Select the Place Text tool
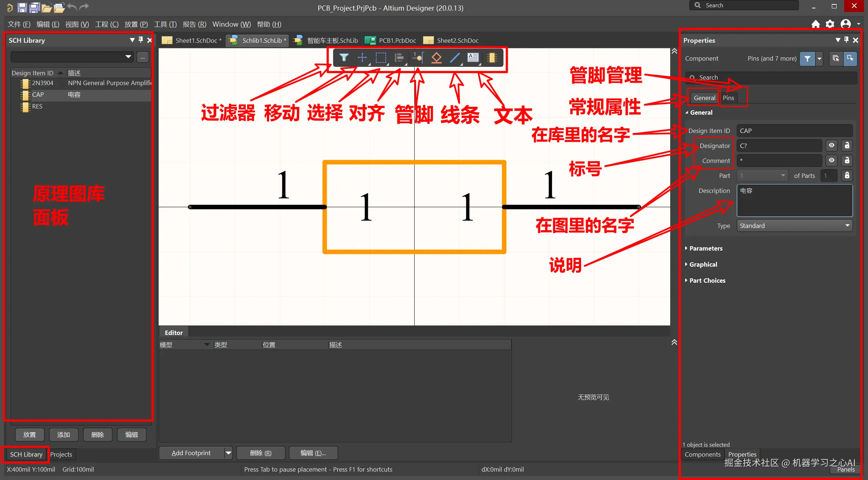The image size is (868, 480). (x=473, y=57)
